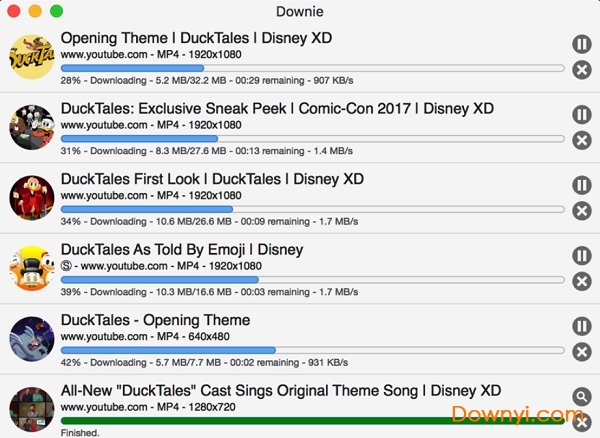Screen dimensions: 600x438
Task: Select the DuckTales First Look thumbnail
Action: [31, 197]
